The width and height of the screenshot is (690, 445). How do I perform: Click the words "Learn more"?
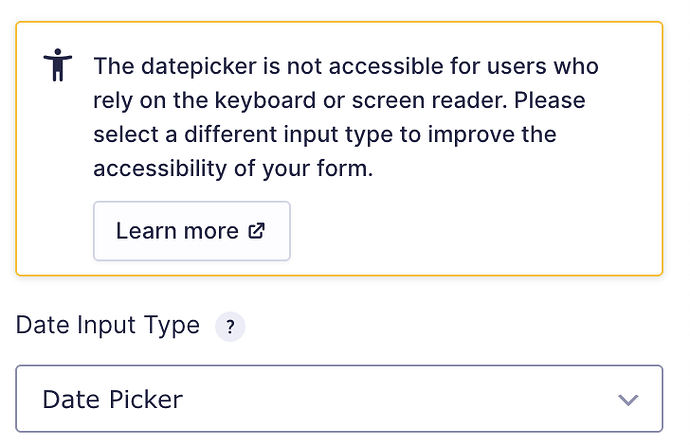coord(177,231)
